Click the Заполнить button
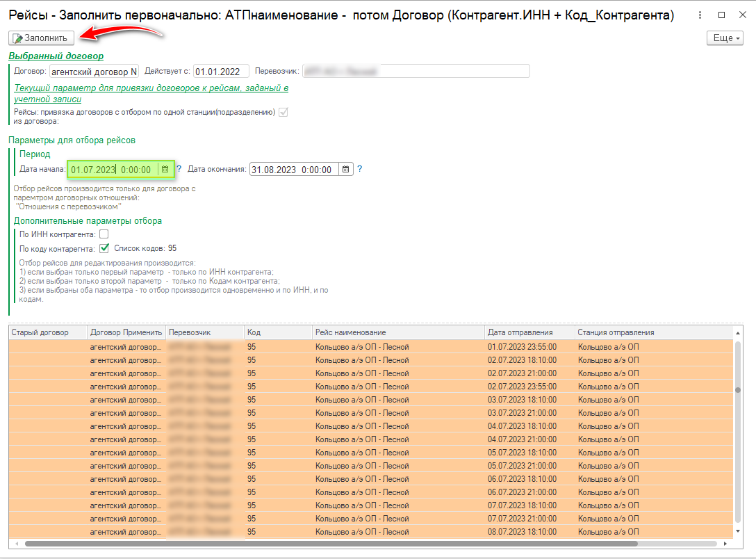The image size is (756, 559). [x=41, y=38]
